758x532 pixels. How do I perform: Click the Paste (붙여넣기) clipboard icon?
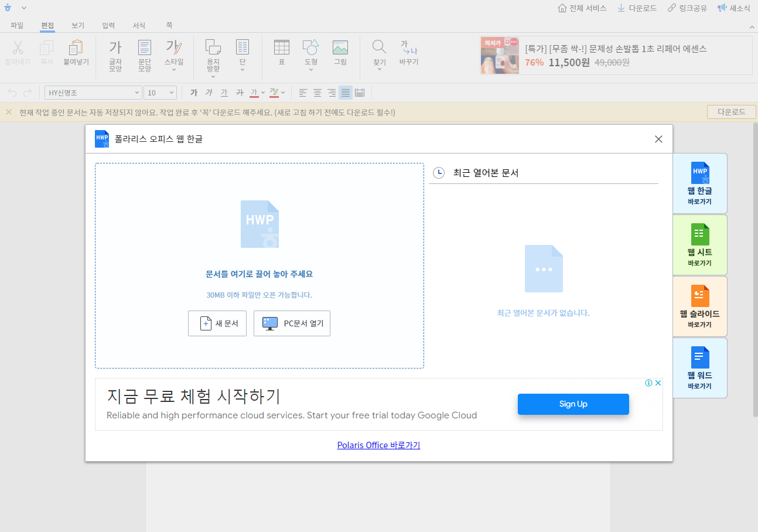[x=76, y=47]
